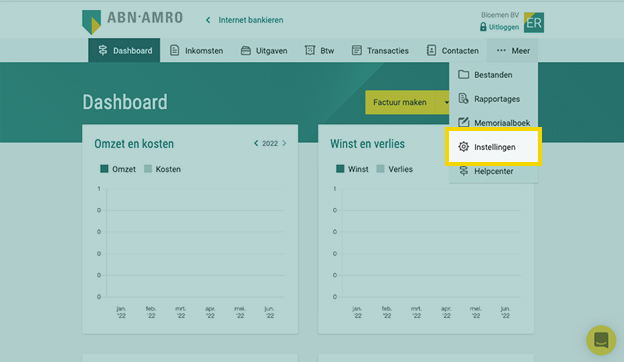
Task: Click the Omzet en kosten heading
Action: click(x=134, y=144)
